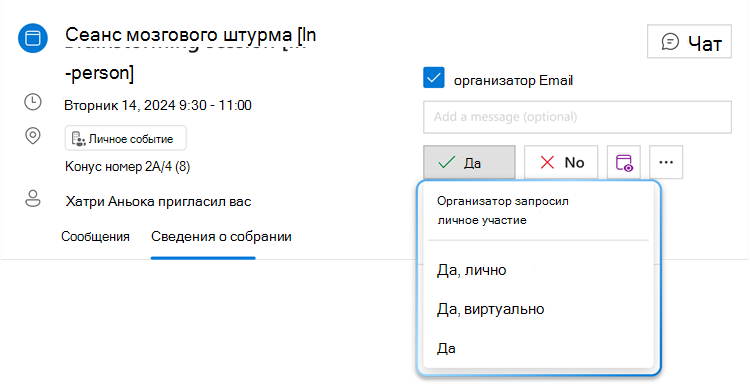Decline with the No button
The width and height of the screenshot is (750, 387).
[x=561, y=163]
